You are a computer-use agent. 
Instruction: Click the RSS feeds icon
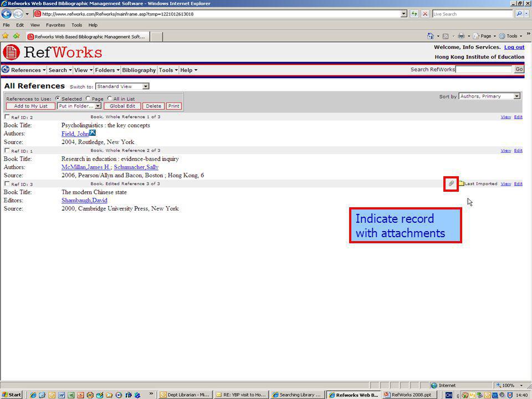(446, 36)
